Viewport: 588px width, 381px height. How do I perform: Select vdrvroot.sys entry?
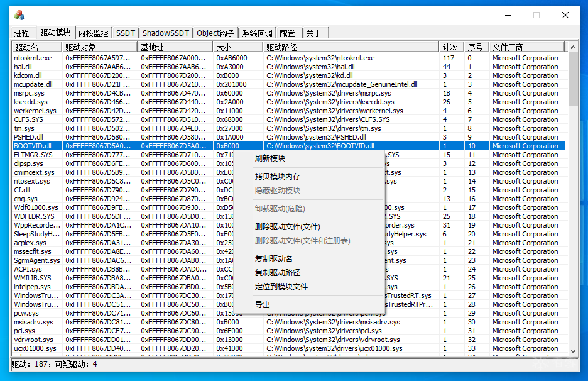pyautogui.click(x=288, y=340)
